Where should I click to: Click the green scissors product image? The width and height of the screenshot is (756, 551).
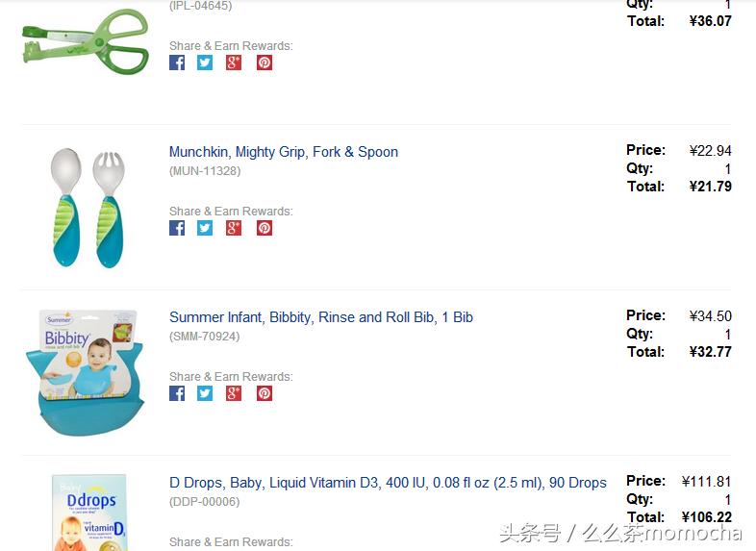[x=87, y=40]
